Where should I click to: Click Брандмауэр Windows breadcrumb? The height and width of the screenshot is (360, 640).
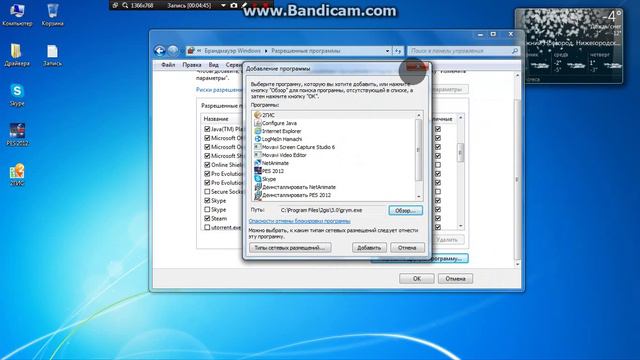coord(232,51)
